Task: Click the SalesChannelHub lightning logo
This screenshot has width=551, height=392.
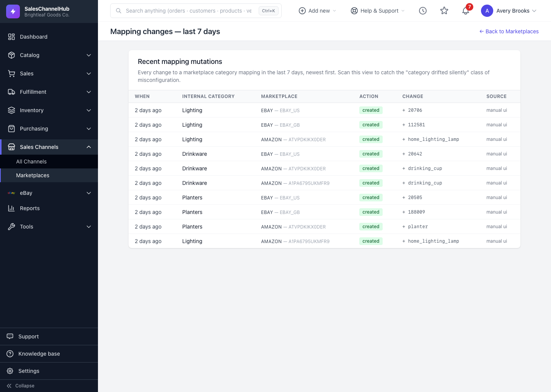Action: tap(13, 11)
